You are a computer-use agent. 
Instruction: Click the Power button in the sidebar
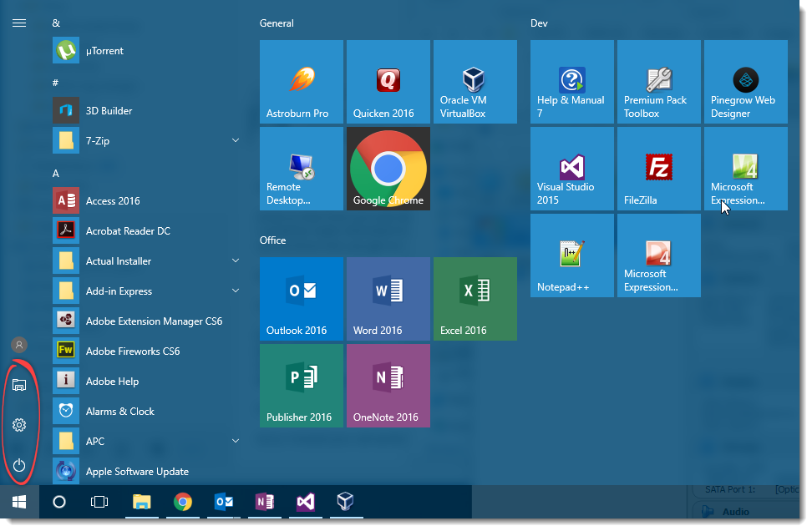click(19, 466)
